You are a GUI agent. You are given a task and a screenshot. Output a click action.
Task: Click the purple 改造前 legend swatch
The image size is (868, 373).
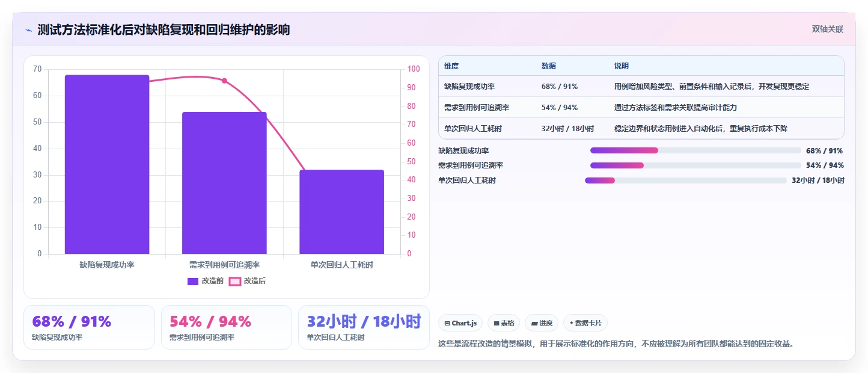193,281
